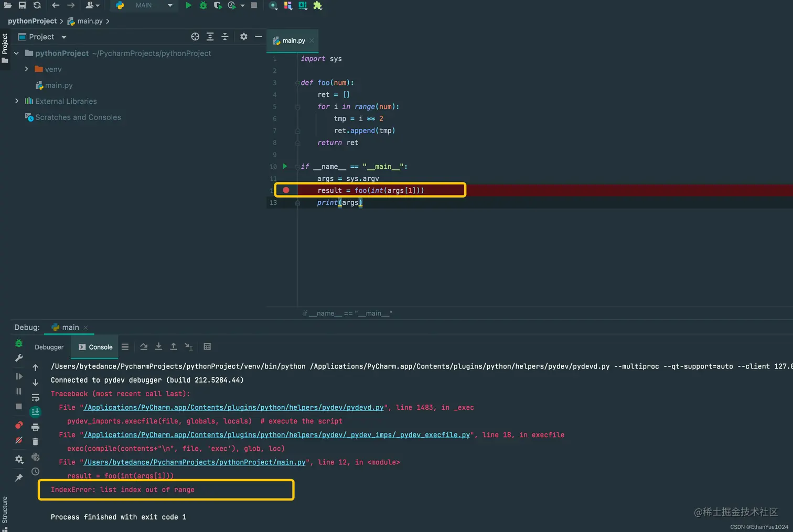The width and height of the screenshot is (793, 532).
Task: Open the green puzzle-piece plugins icon
Action: pyautogui.click(x=317, y=5)
